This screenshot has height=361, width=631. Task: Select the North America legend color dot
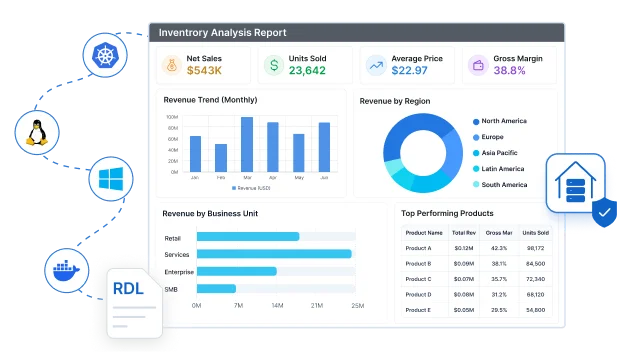tap(476, 122)
